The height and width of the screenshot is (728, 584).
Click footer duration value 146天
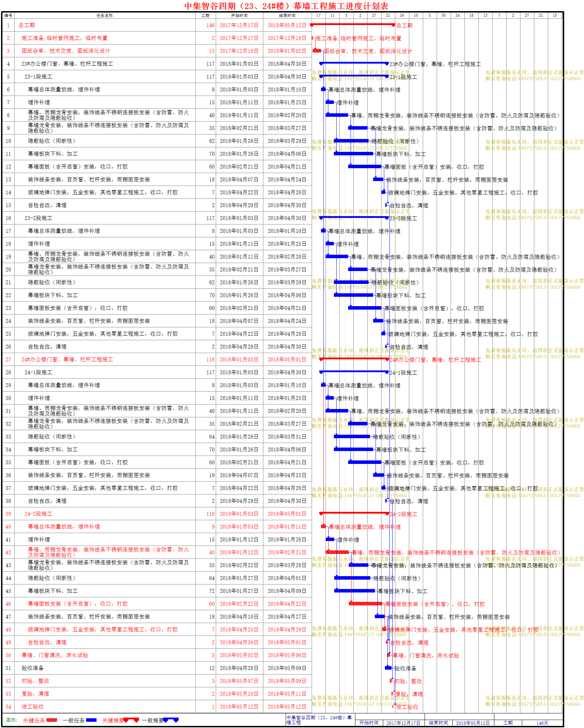(542, 723)
